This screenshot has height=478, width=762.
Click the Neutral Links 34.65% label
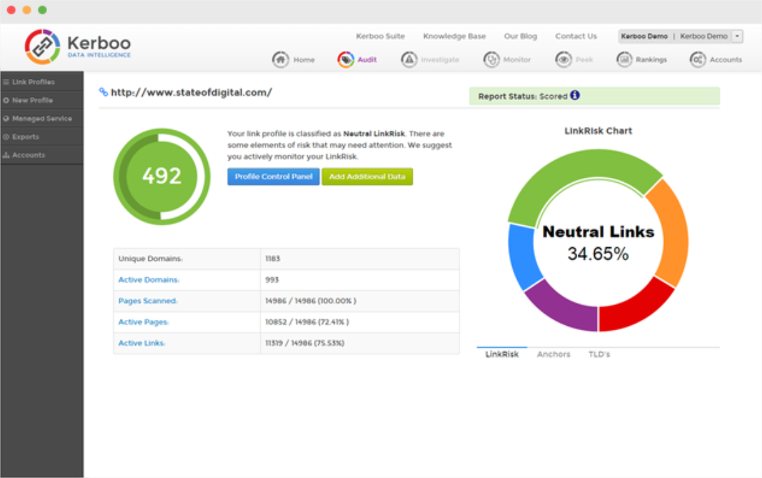tap(598, 242)
